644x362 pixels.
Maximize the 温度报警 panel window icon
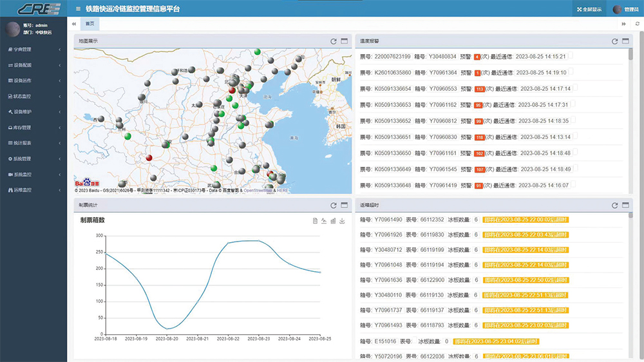[x=625, y=41]
